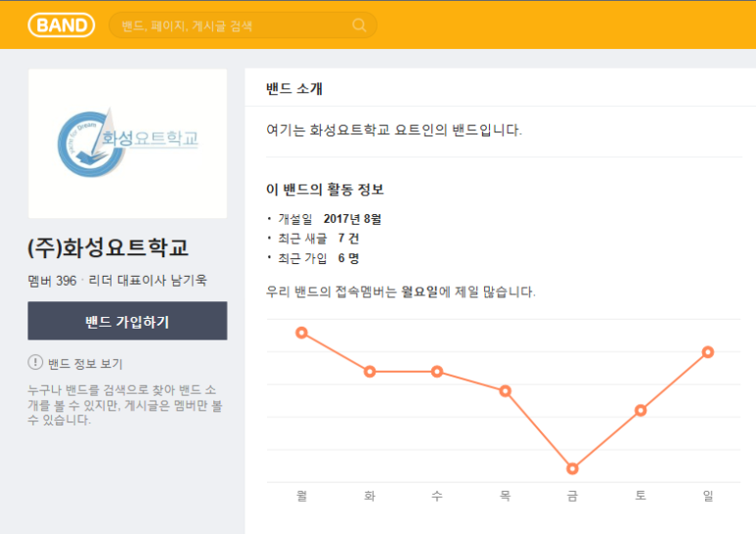
Task: Click the Tuesday (화) chart data point
Action: tap(370, 372)
